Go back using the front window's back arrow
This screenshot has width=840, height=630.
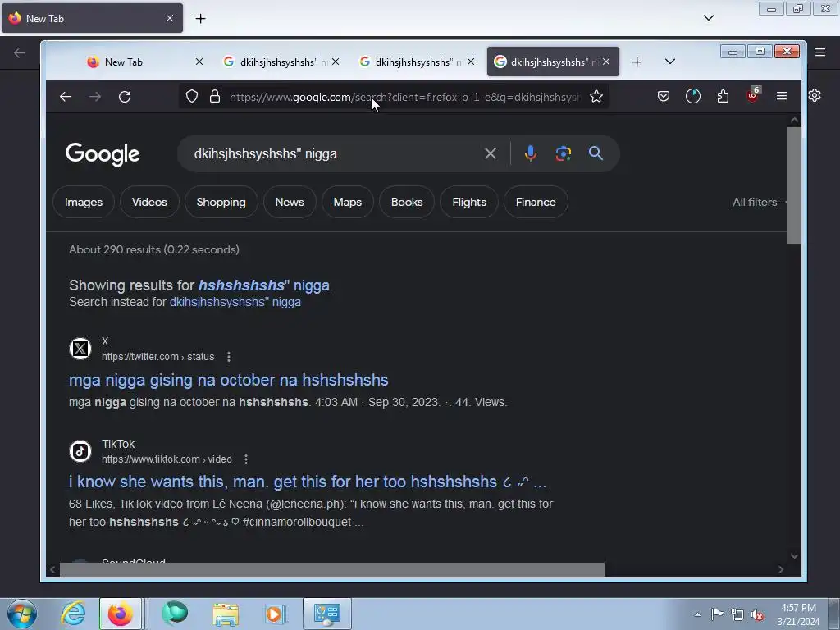pos(66,97)
